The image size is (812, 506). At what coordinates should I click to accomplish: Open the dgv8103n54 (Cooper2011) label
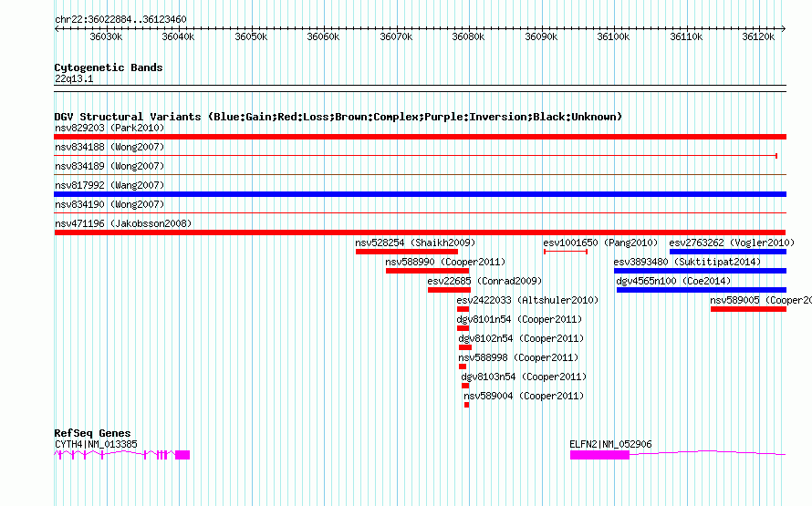pos(524,377)
